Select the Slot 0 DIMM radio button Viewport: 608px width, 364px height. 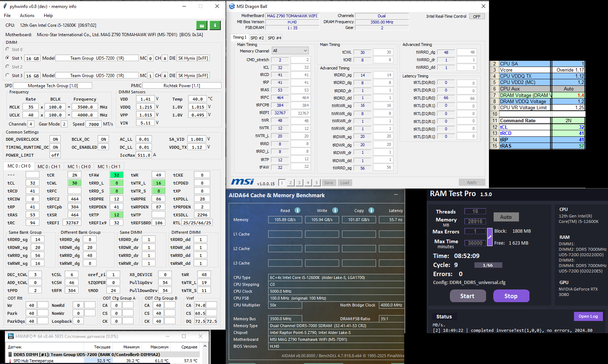coord(8,49)
